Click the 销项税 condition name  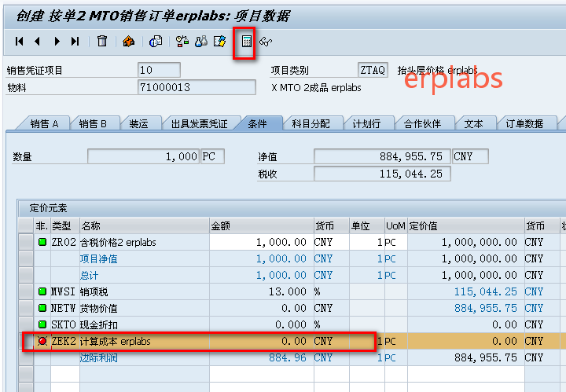[94, 291]
